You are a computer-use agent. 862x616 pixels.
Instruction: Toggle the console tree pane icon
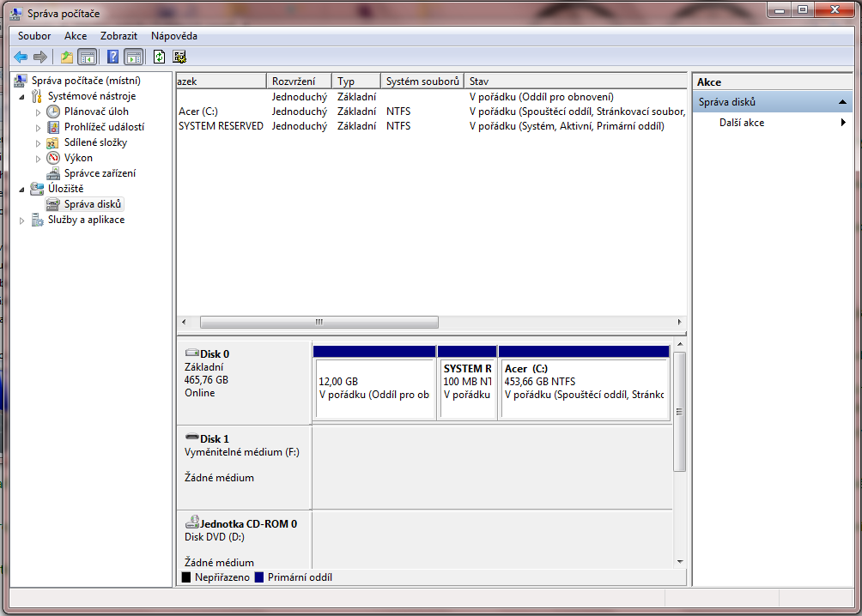88,57
